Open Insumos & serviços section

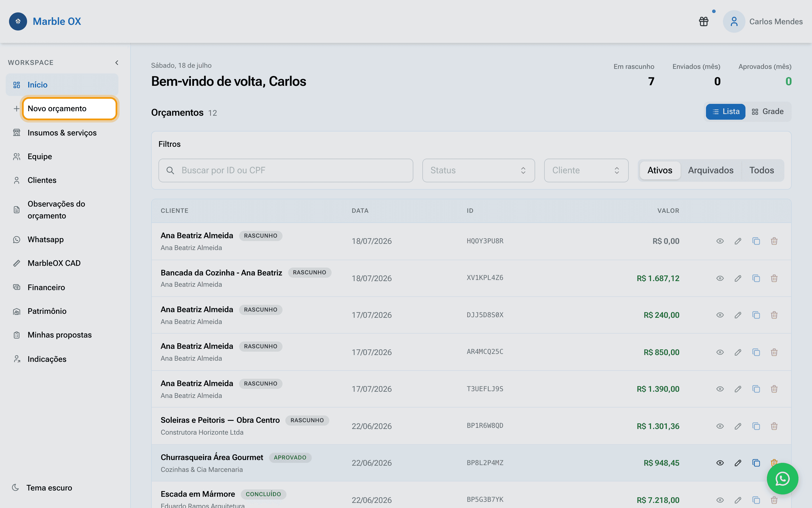click(x=62, y=133)
